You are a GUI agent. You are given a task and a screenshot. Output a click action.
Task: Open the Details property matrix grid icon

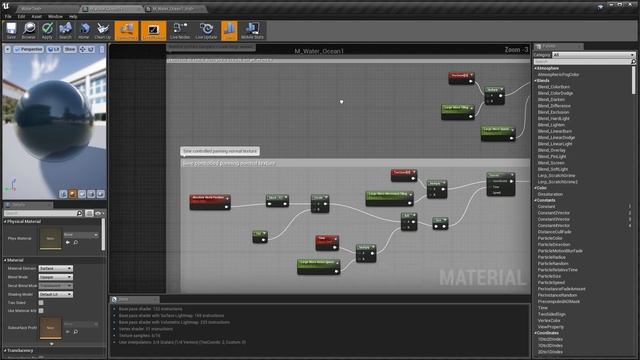(89, 213)
